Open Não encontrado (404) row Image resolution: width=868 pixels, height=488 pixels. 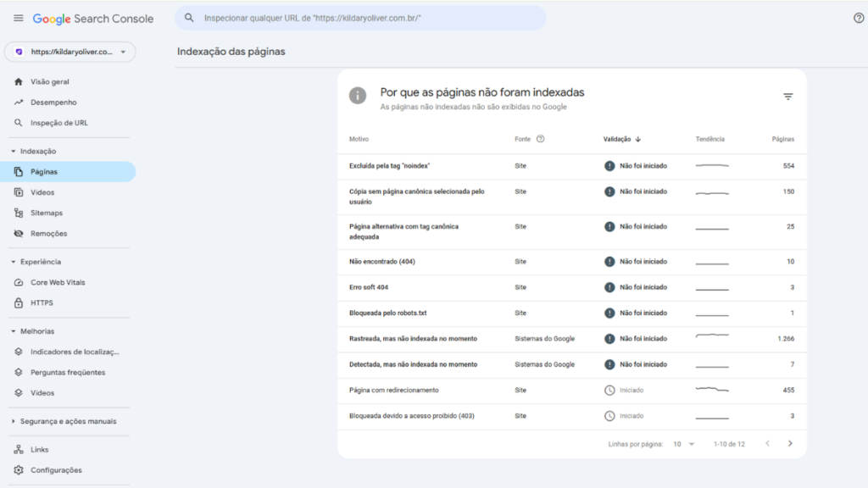tap(572, 262)
